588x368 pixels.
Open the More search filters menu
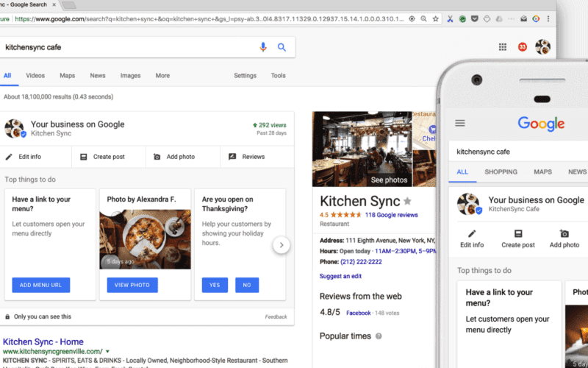click(162, 76)
